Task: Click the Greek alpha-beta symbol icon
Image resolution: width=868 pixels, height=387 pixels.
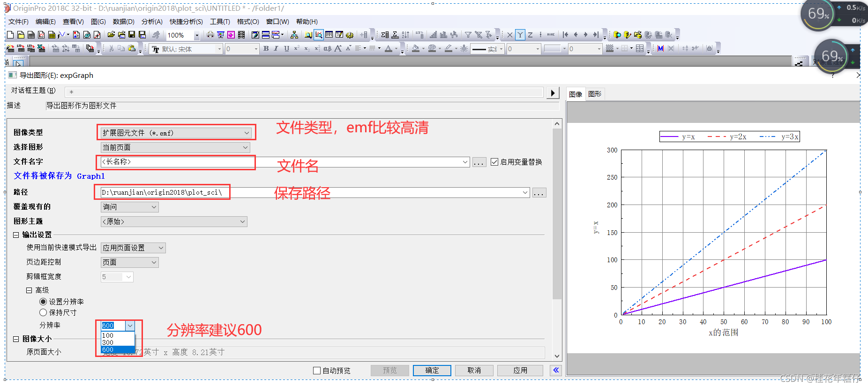Action: (x=327, y=48)
